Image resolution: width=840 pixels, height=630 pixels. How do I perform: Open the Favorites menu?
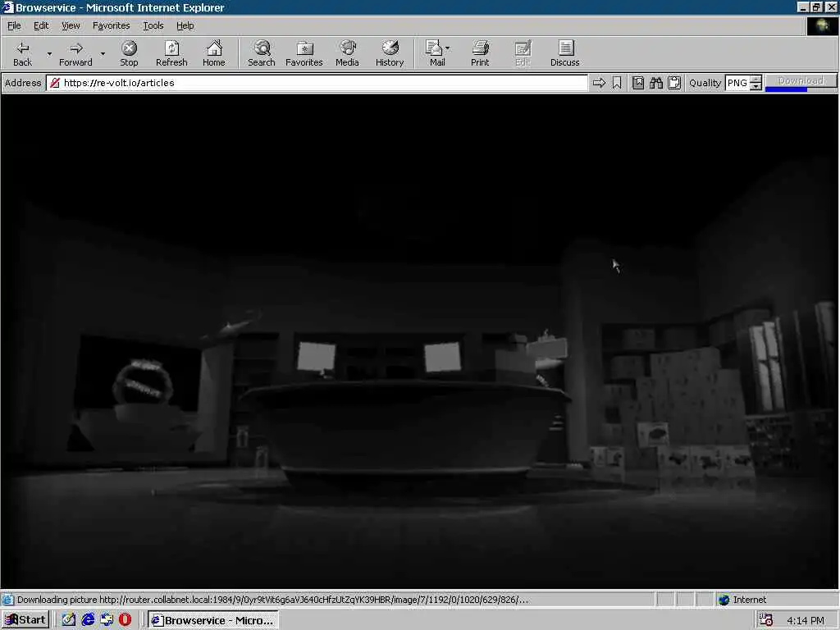(x=111, y=25)
